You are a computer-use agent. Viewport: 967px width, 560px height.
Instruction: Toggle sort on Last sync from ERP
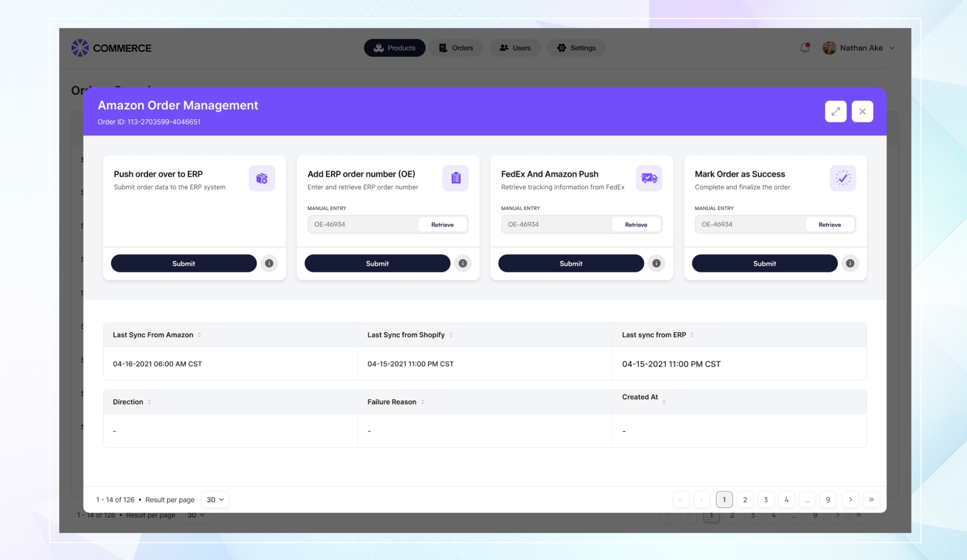click(692, 335)
